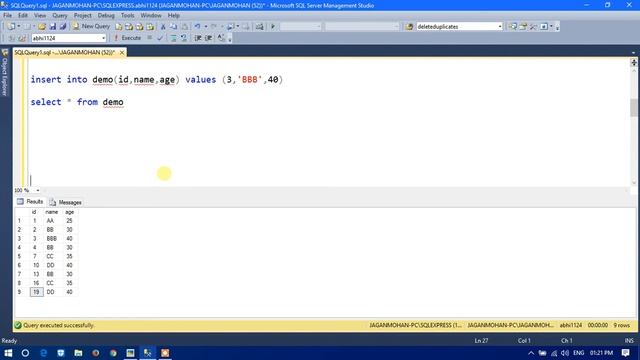The image size is (640, 360).
Task: Click the increase indent icon
Action: coord(209,38)
